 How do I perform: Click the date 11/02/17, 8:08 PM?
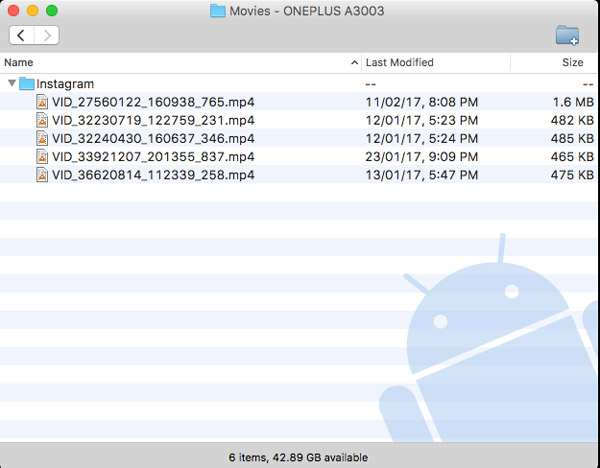point(422,102)
